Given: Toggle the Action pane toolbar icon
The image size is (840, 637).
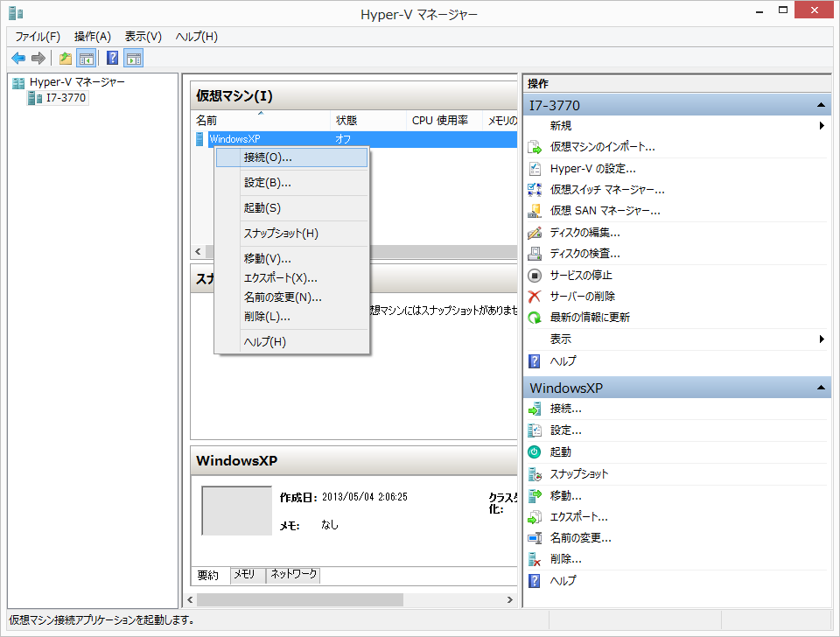Looking at the screenshot, I should point(133,58).
